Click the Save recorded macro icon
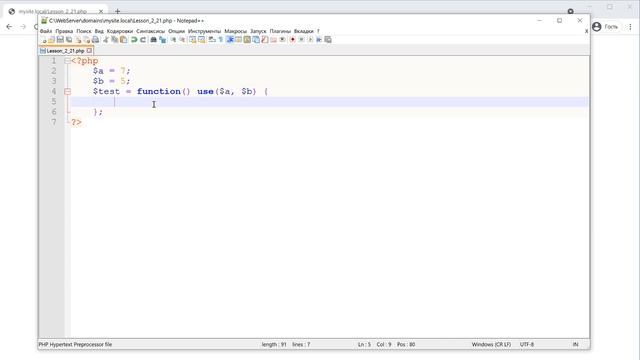 (x=328, y=40)
